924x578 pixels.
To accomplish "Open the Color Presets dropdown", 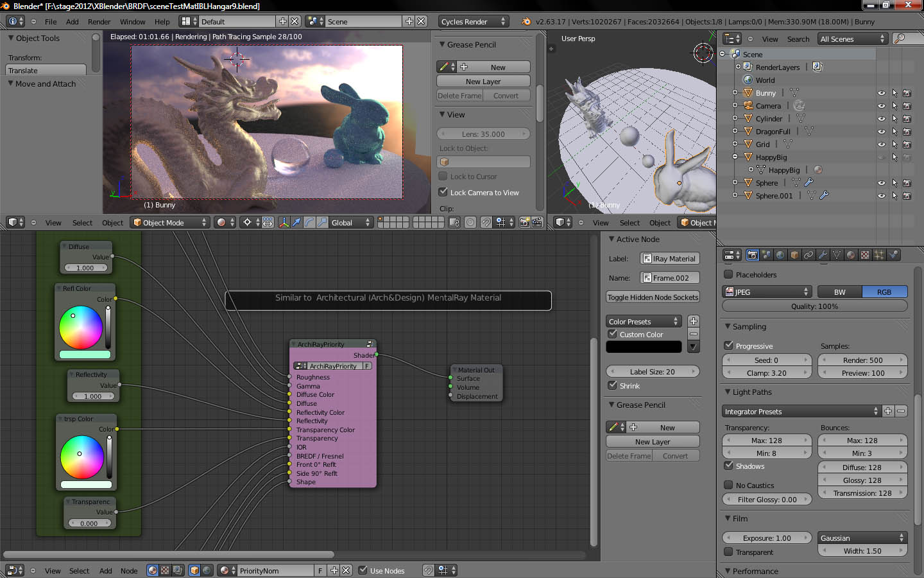I will [643, 321].
